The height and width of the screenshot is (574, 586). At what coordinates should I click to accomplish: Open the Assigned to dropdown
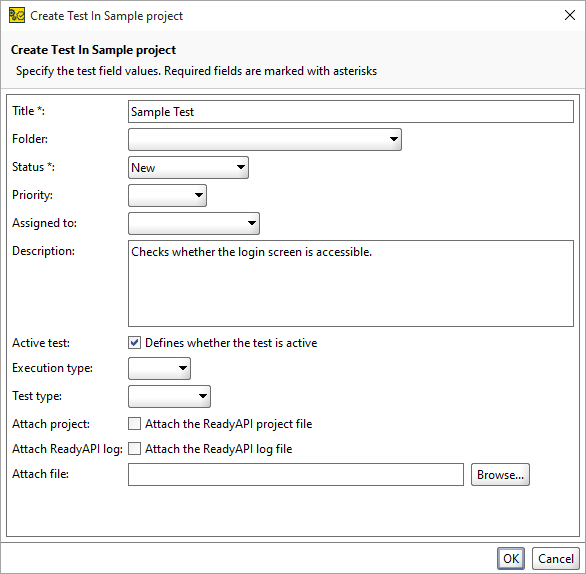coord(194,223)
